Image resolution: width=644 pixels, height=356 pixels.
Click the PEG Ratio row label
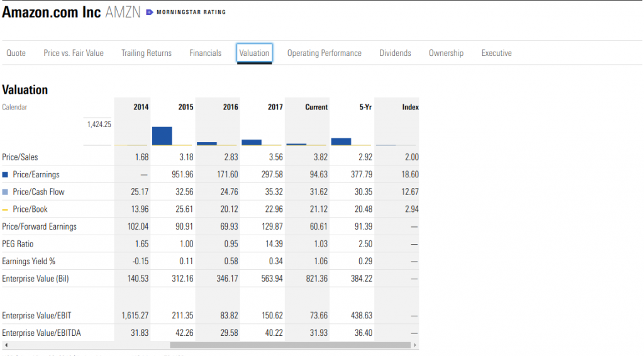click(18, 244)
